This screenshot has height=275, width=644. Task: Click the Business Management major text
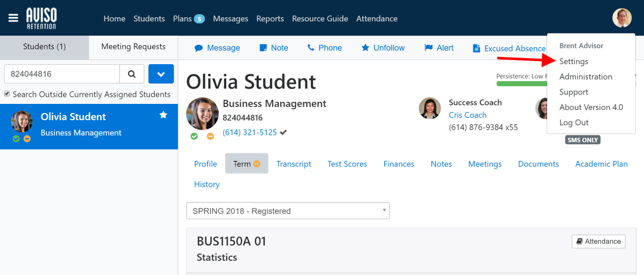[275, 103]
